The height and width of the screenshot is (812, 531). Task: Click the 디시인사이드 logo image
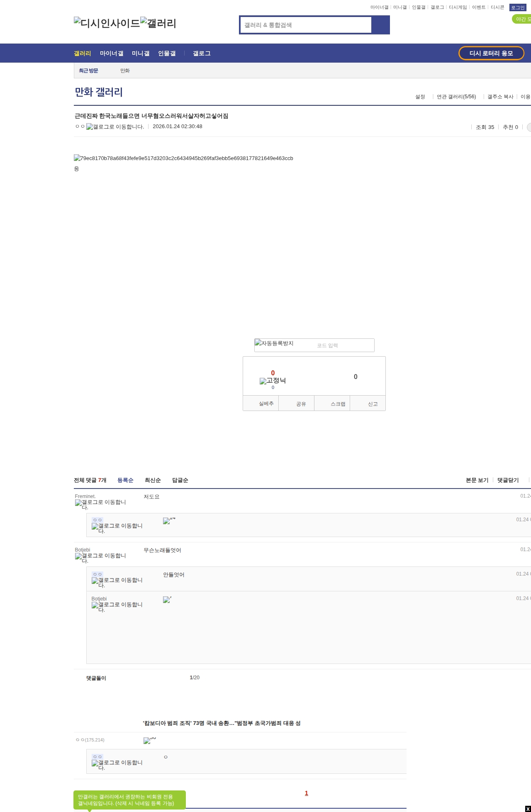107,23
